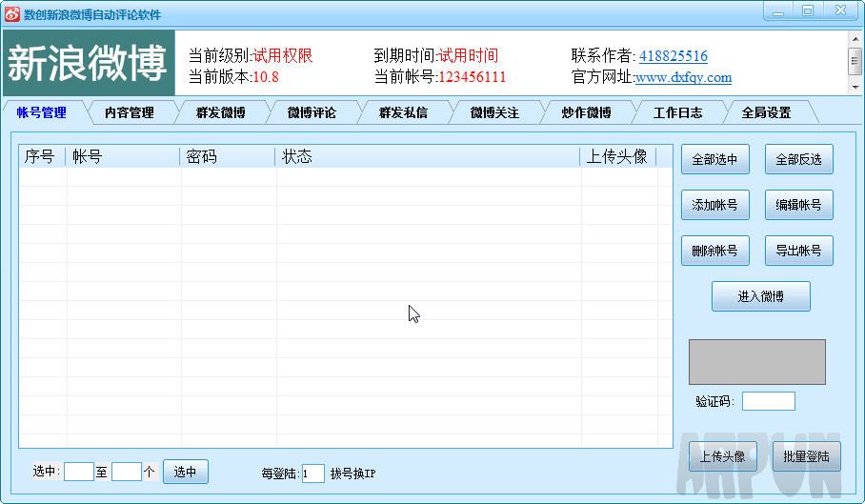
Task: Open the 内容管理 tab
Action: coord(130,112)
